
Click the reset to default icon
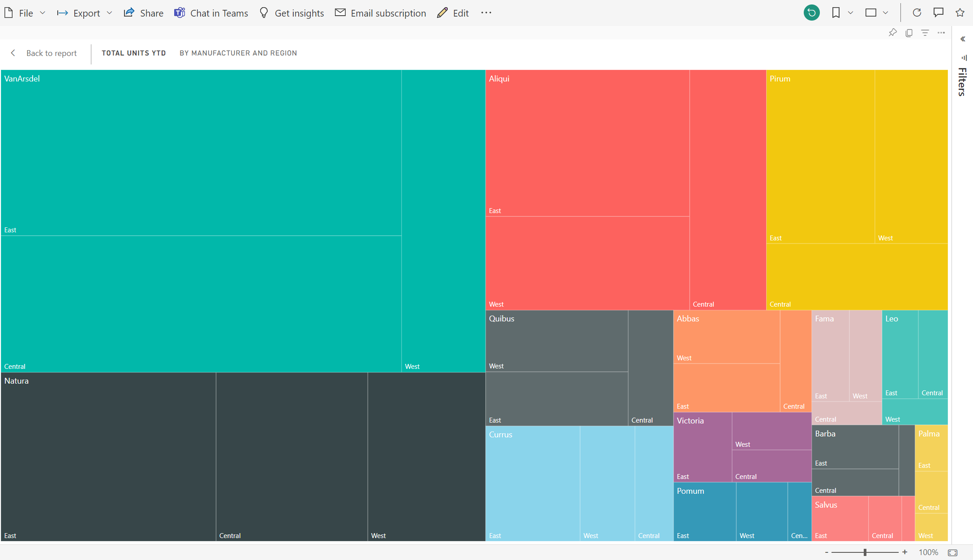[x=811, y=13]
